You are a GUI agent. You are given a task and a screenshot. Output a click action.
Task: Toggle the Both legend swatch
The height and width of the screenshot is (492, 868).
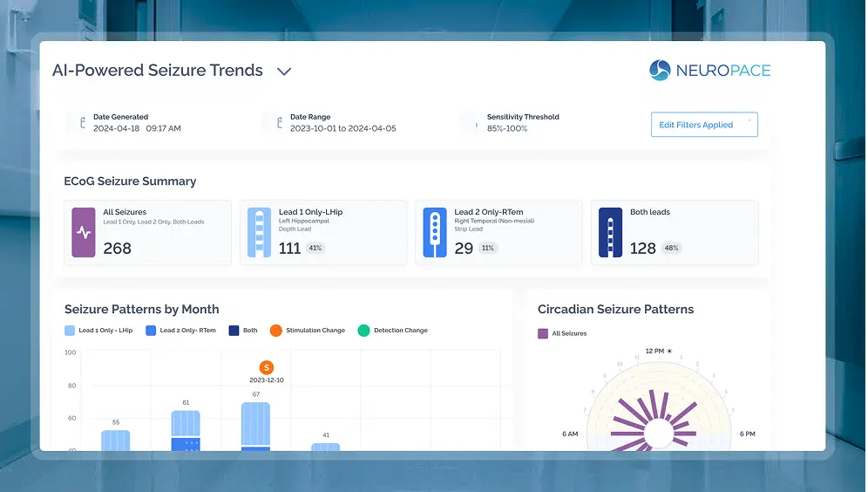point(234,331)
